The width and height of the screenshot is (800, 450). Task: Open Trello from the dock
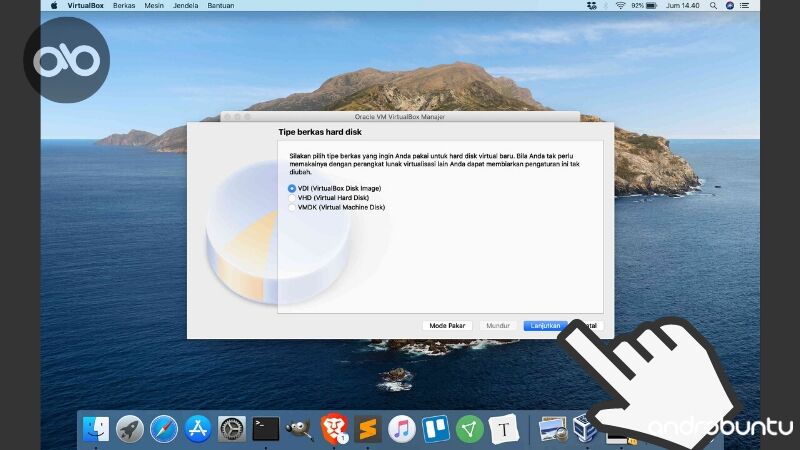click(436, 429)
